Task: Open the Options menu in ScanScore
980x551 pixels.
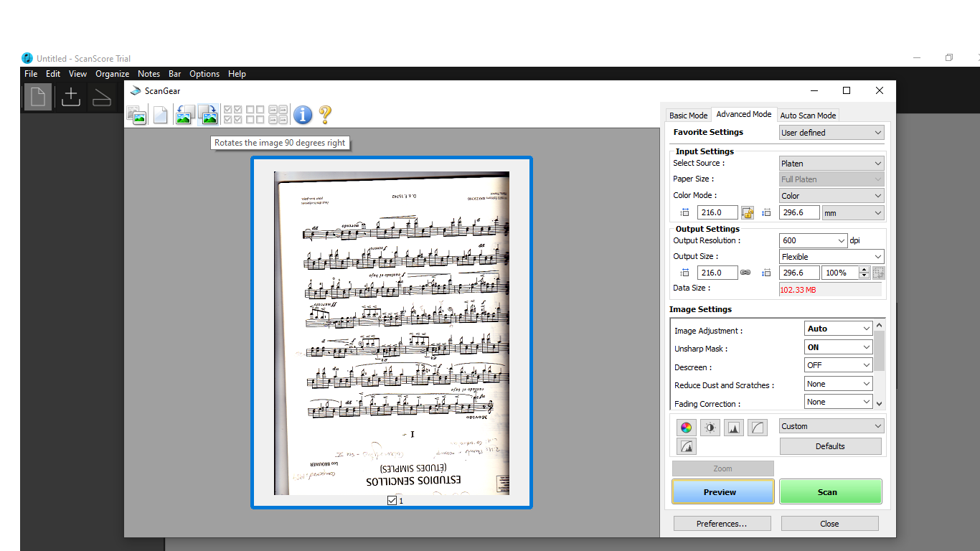Action: [x=204, y=74]
